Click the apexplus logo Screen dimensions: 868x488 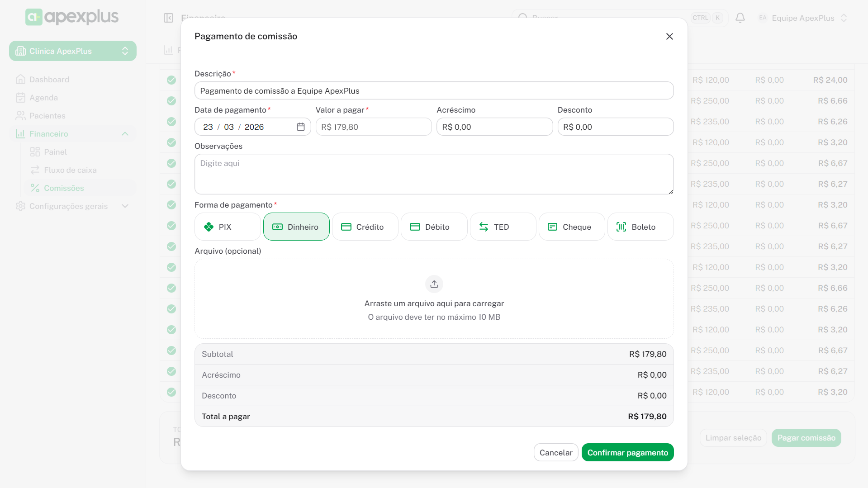pyautogui.click(x=72, y=17)
